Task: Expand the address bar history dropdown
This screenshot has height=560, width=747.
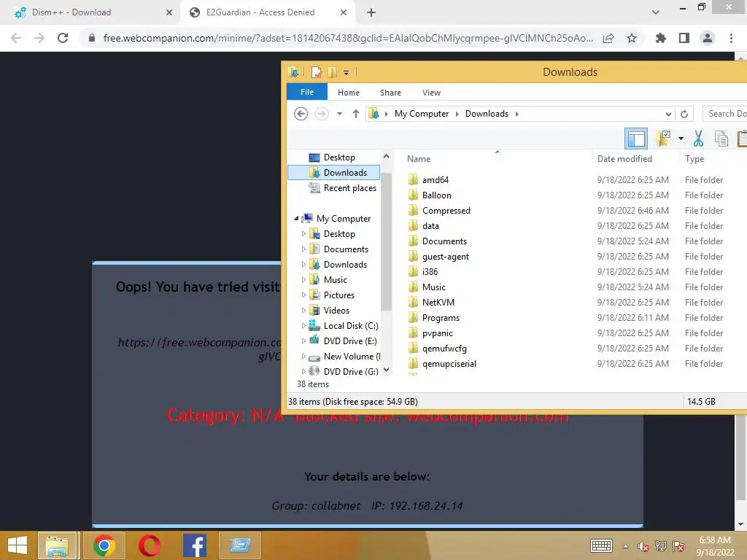Action: click(x=668, y=114)
